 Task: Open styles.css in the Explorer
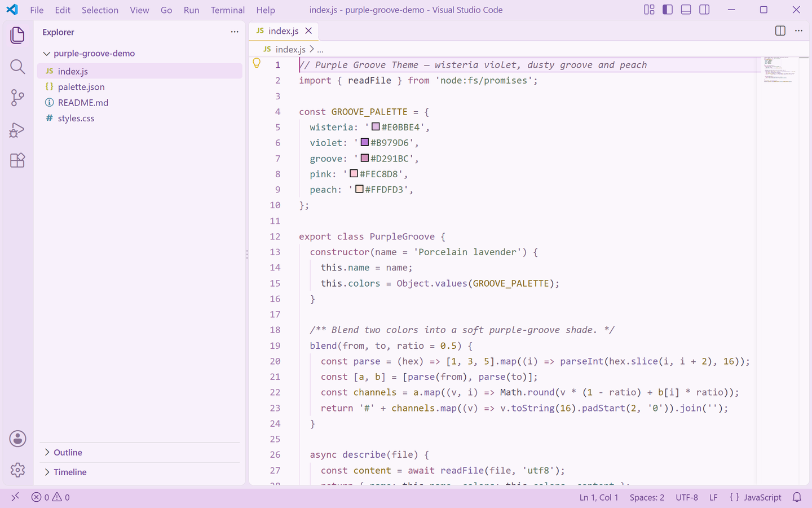tap(140, 119)
